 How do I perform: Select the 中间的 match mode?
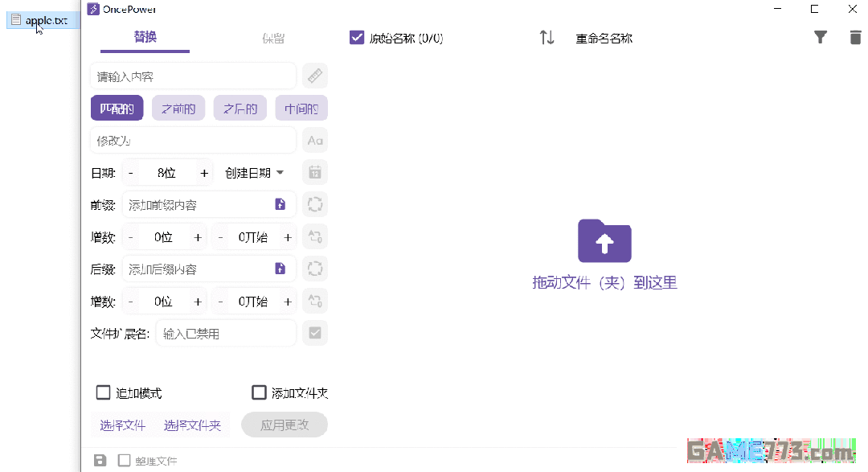(x=301, y=108)
